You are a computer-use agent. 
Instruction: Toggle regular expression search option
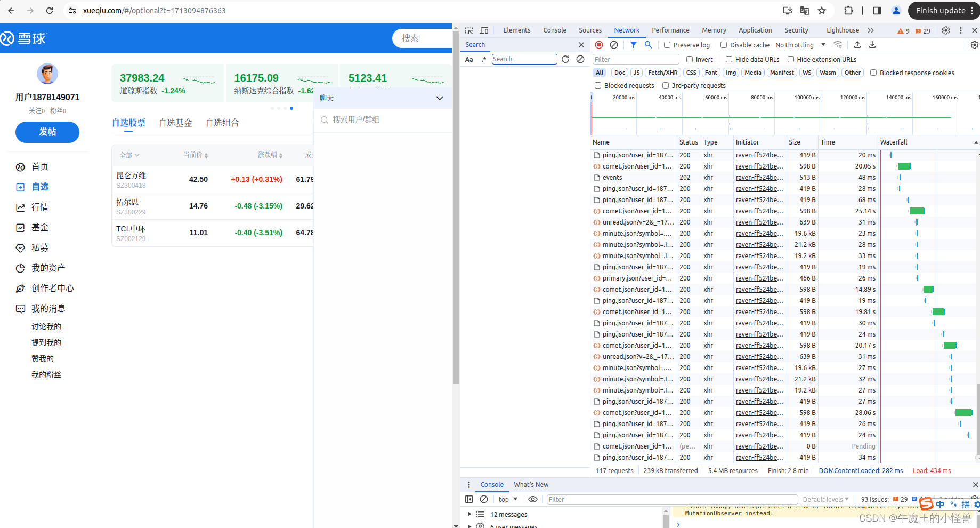click(484, 59)
